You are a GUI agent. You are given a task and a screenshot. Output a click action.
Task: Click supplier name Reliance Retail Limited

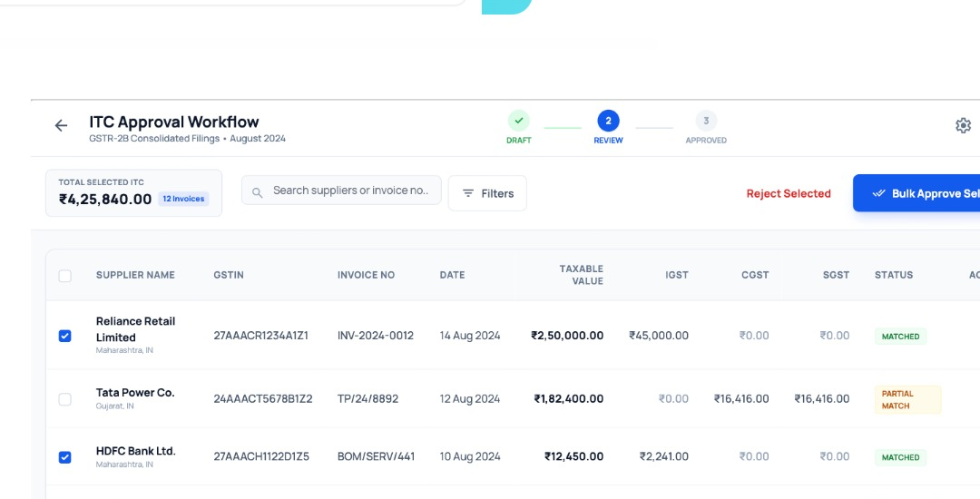pos(135,329)
